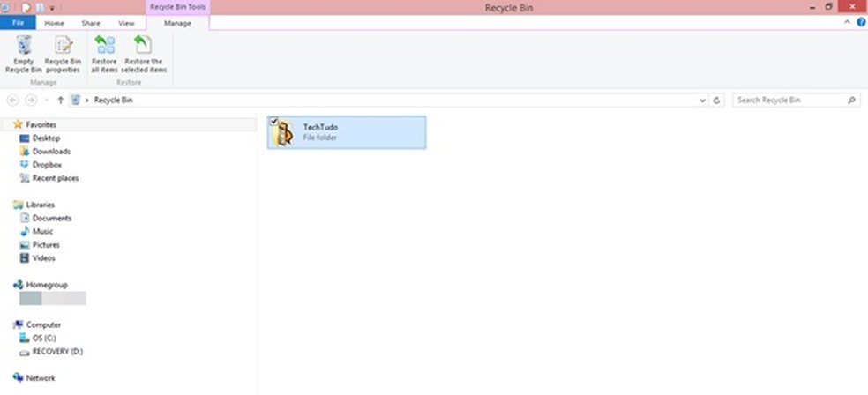
Task: Open Desktop in the sidebar
Action: pyautogui.click(x=46, y=138)
